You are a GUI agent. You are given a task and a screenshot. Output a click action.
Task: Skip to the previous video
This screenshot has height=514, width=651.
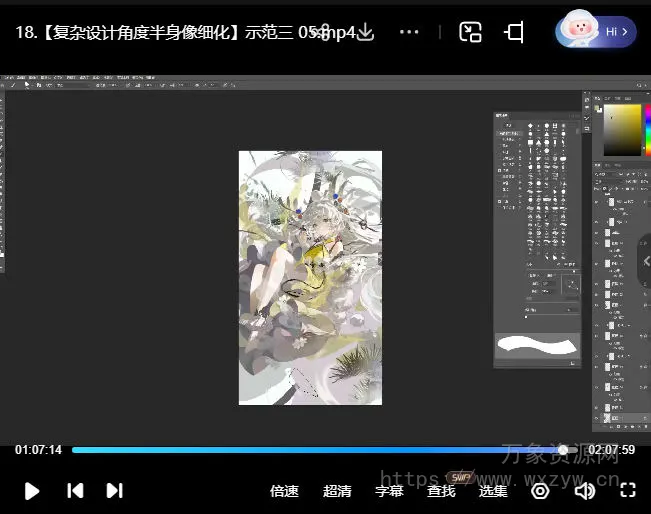75,490
